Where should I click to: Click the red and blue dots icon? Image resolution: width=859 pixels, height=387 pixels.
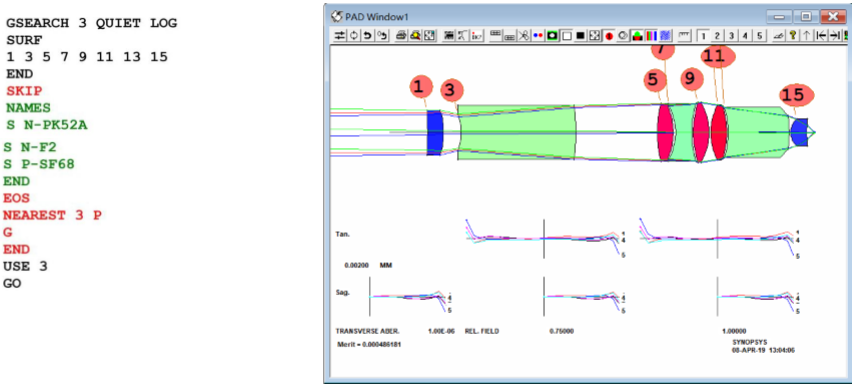[x=538, y=36]
